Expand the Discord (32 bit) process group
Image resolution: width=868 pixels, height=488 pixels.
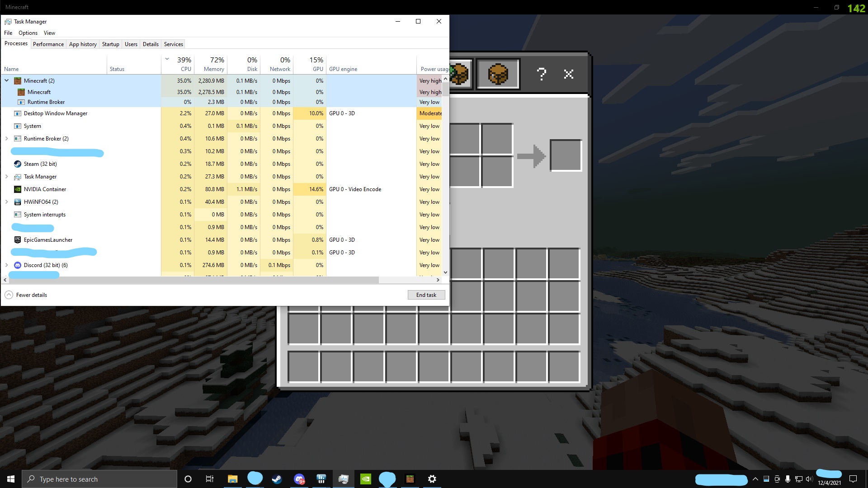(x=7, y=265)
